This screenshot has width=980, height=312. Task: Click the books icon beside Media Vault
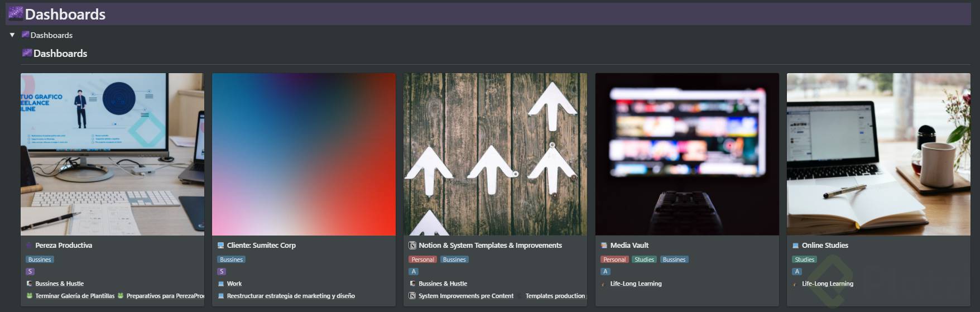(x=604, y=245)
